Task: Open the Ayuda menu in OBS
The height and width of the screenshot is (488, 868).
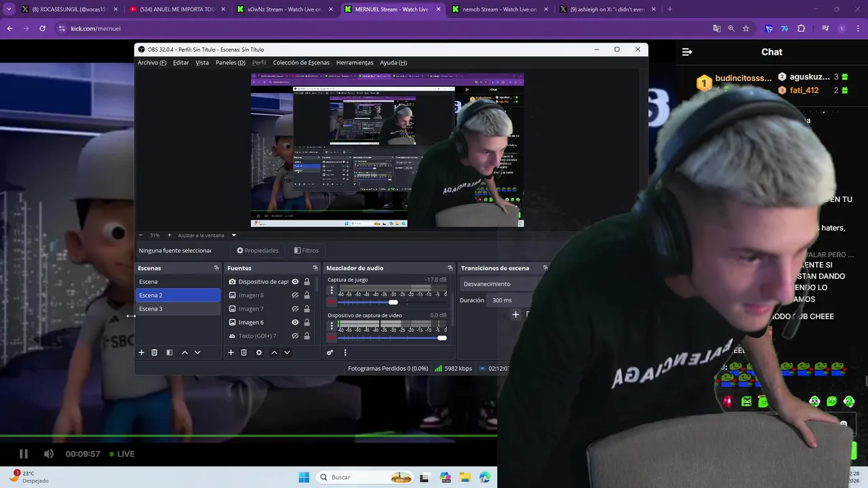Action: tap(393, 62)
